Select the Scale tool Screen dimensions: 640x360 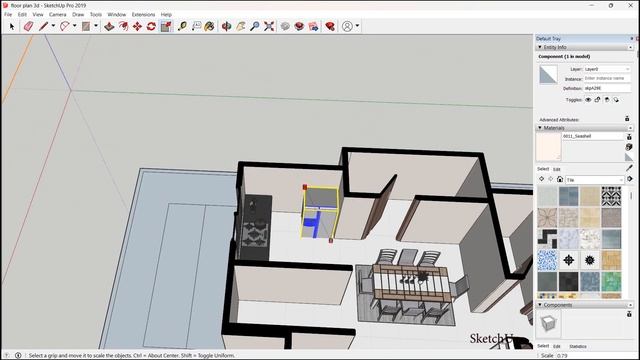pos(166,27)
